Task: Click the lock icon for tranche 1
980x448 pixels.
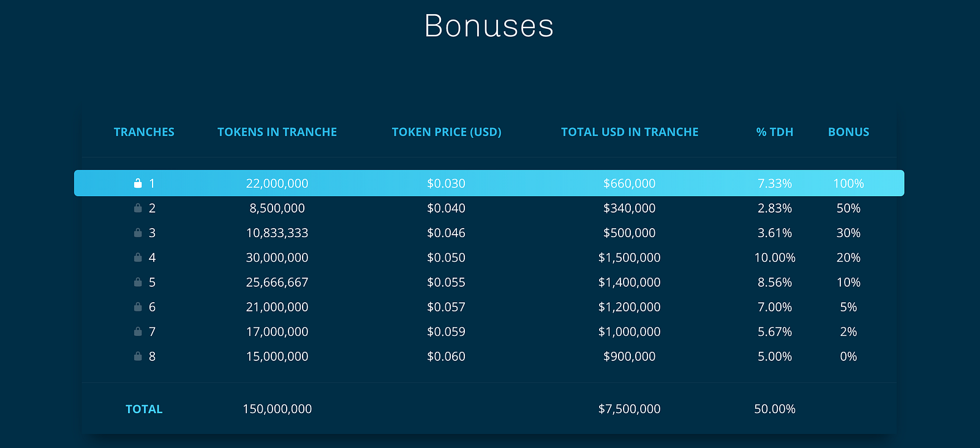Action: [x=138, y=183]
